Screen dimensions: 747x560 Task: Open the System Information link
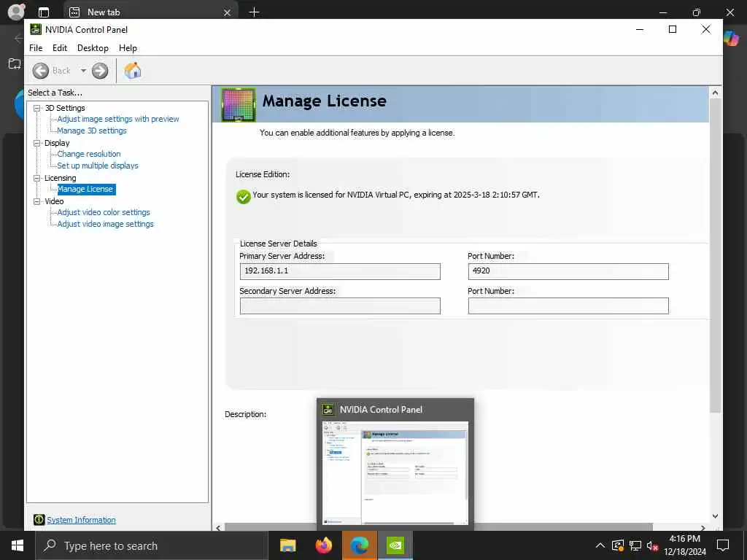[81, 520]
